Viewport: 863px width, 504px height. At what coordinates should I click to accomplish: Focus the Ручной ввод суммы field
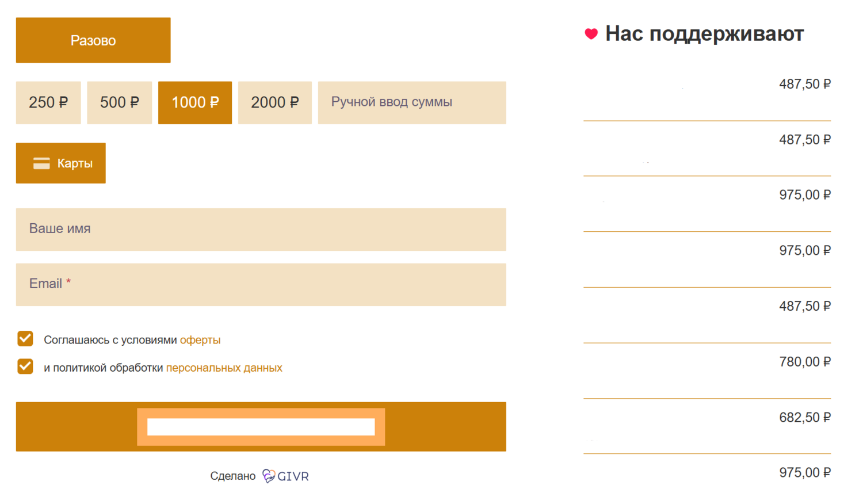412,102
